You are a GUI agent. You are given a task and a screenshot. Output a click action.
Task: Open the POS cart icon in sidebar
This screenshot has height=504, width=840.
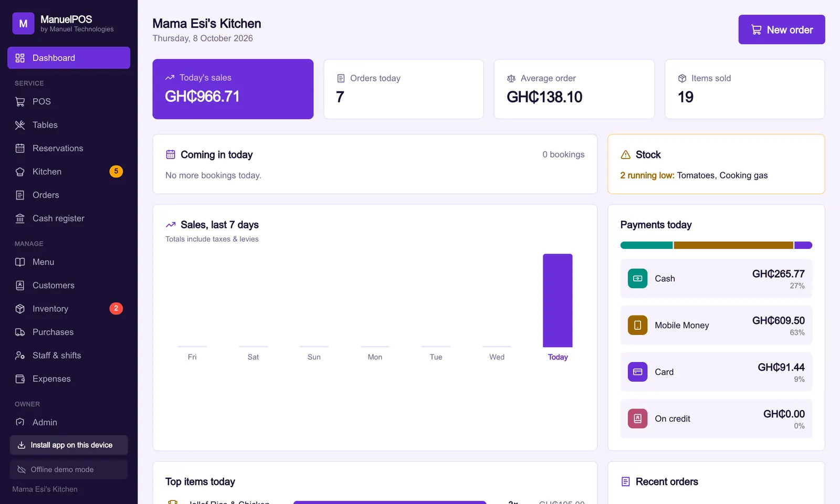[20, 102]
